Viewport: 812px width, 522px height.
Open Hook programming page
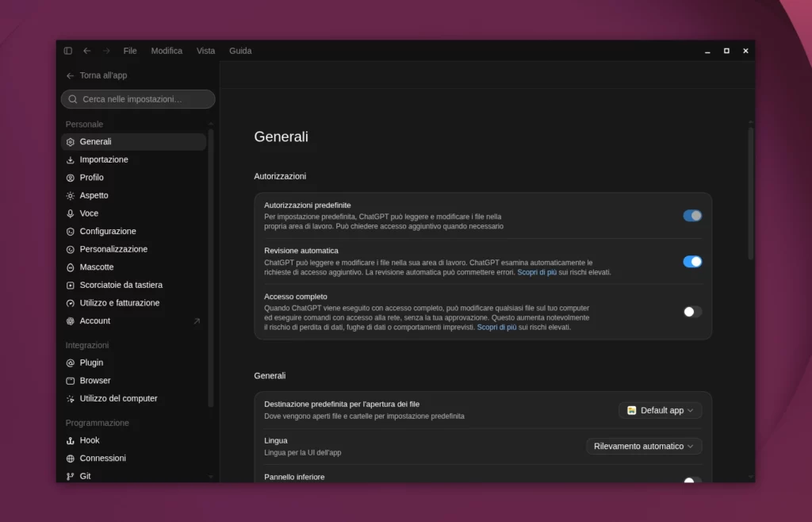[133, 440]
